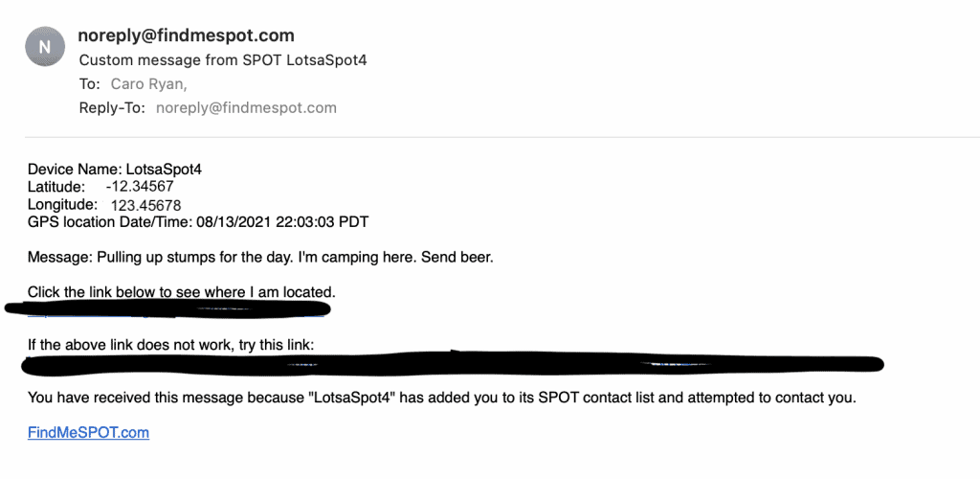
Task: Click the SPOT contact list notice paragraph
Action: point(442,398)
